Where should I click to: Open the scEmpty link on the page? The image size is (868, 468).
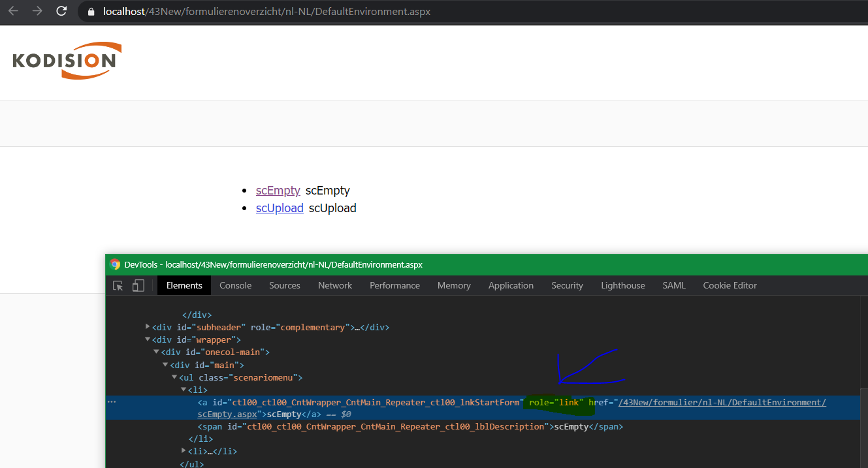278,191
